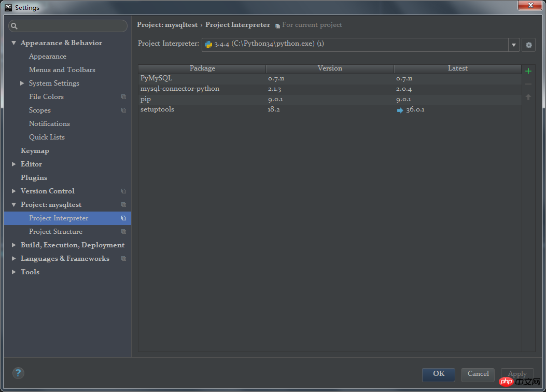The width and height of the screenshot is (546, 392).
Task: Open Scopes settings
Action: 40,110
